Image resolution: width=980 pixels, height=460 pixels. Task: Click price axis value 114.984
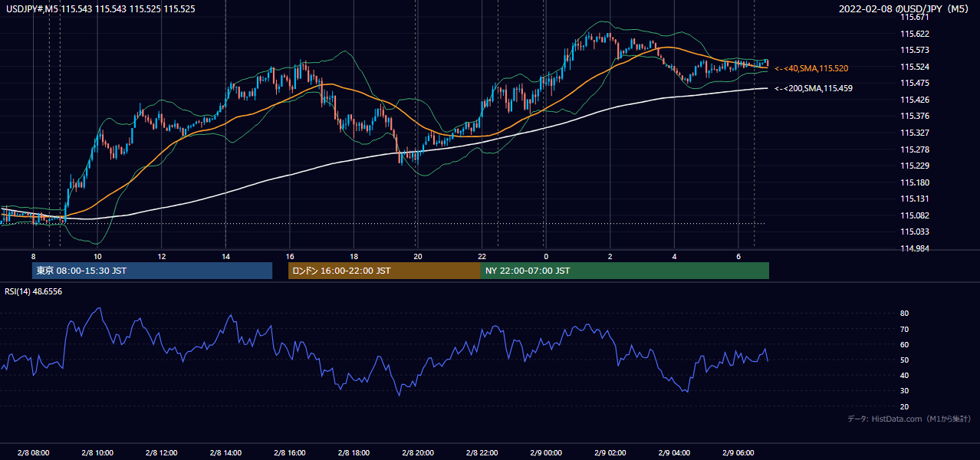tap(914, 248)
